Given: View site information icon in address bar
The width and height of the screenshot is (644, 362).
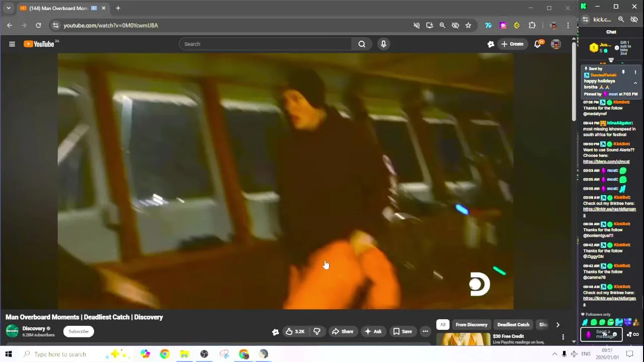Looking at the screenshot, I should [56, 25].
